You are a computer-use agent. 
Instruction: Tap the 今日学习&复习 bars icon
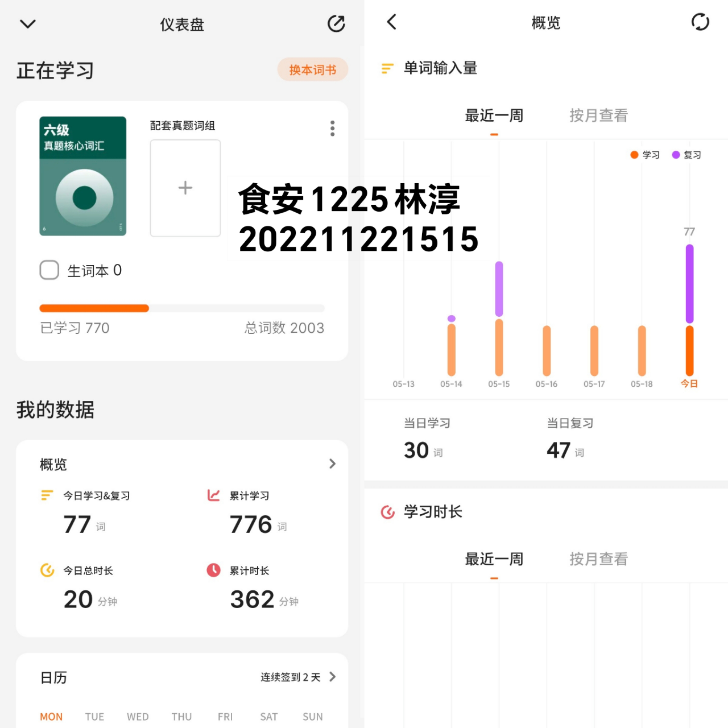[47, 495]
